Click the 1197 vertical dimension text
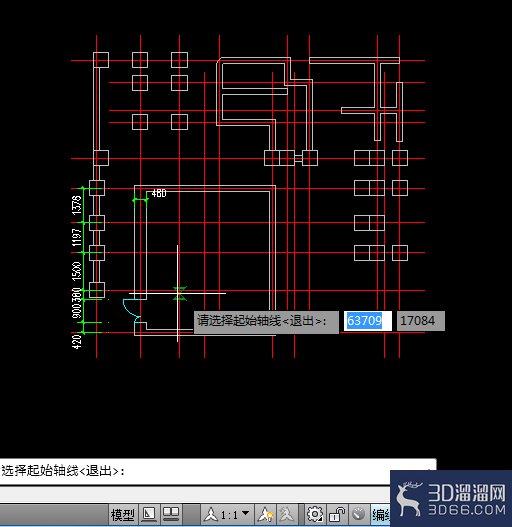The height and width of the screenshot is (527, 512). pos(77,237)
